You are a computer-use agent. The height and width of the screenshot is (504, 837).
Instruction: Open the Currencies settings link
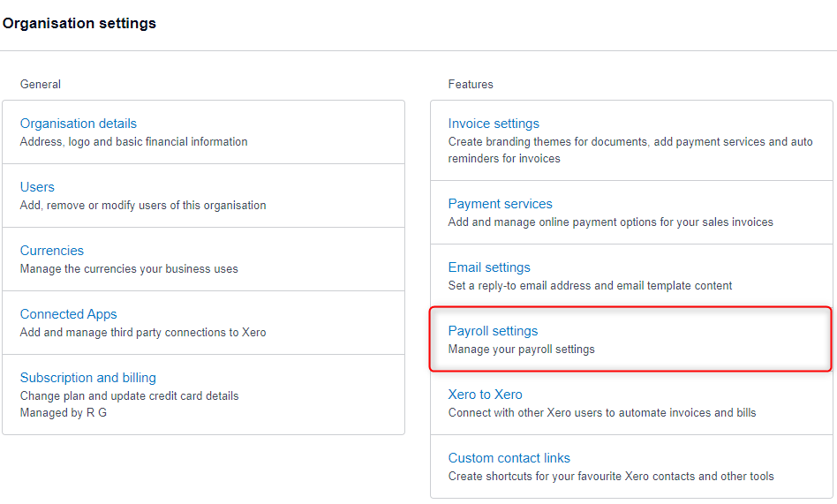click(x=52, y=251)
